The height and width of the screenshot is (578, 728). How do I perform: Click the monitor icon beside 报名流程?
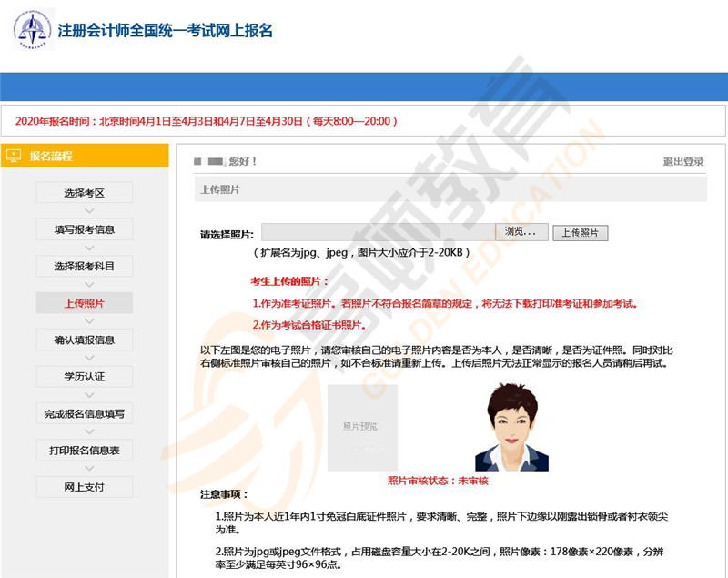(x=14, y=156)
